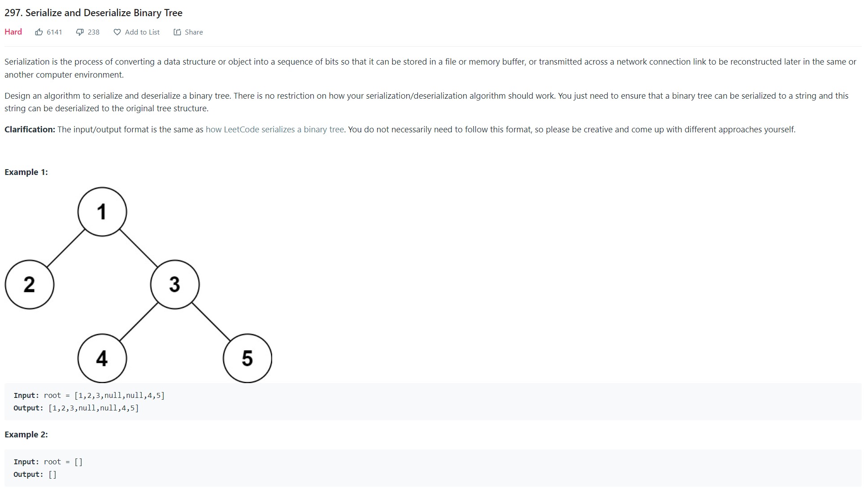Select root node 1 in the tree diagram
Viewport: 868px width, 493px height.
click(x=102, y=212)
